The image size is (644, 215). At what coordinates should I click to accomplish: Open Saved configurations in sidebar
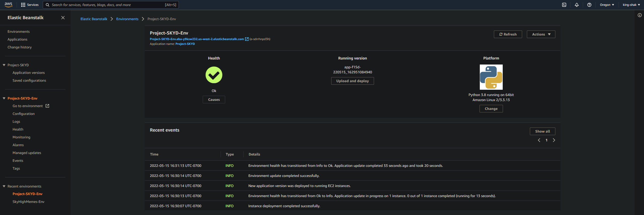[29, 80]
